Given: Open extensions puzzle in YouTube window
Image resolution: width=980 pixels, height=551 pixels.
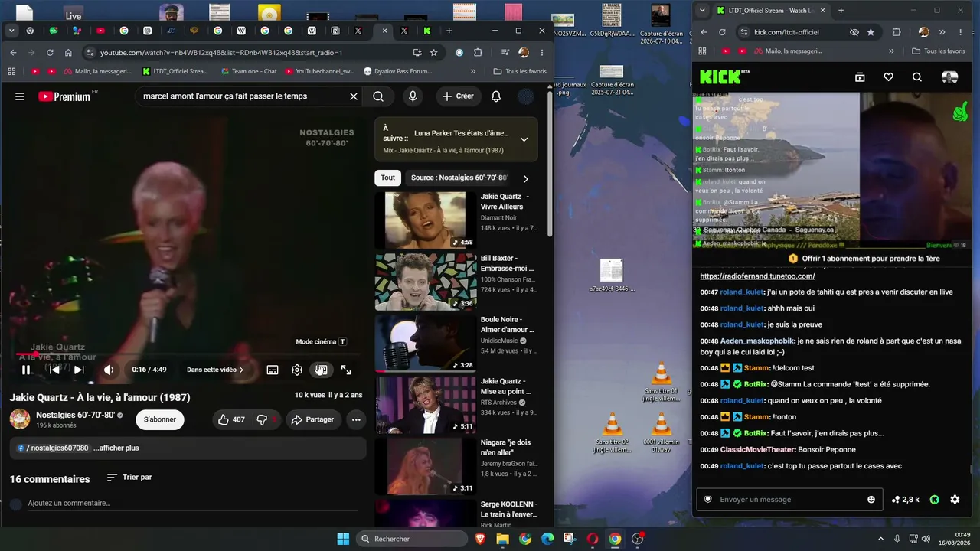Looking at the screenshot, I should (x=478, y=53).
